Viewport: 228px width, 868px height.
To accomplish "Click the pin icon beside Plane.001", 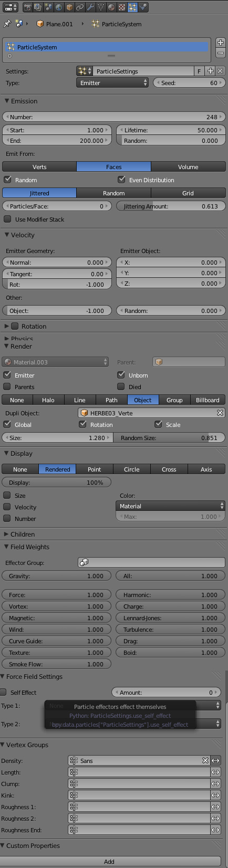I will click(7, 24).
